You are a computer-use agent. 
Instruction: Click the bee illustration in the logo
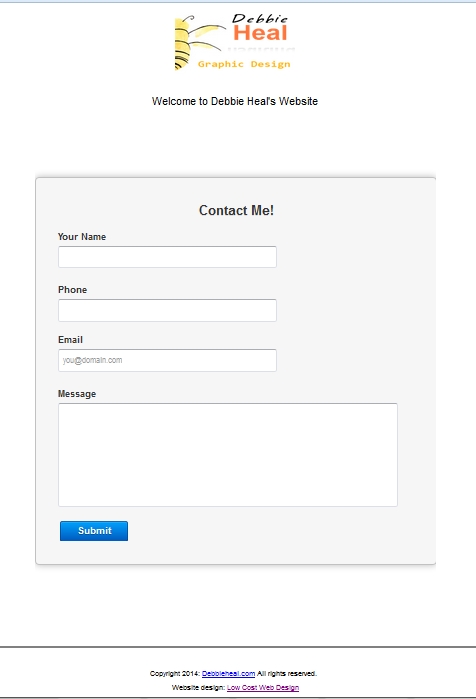197,43
